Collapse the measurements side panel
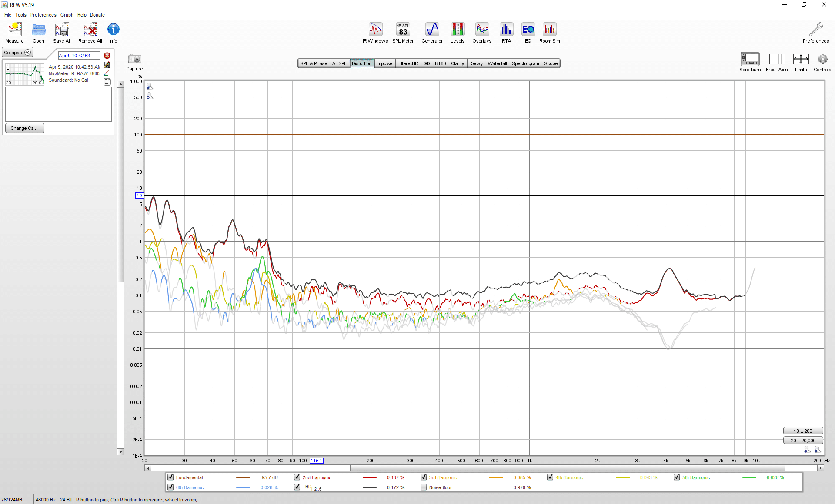The image size is (835, 504). 17,53
